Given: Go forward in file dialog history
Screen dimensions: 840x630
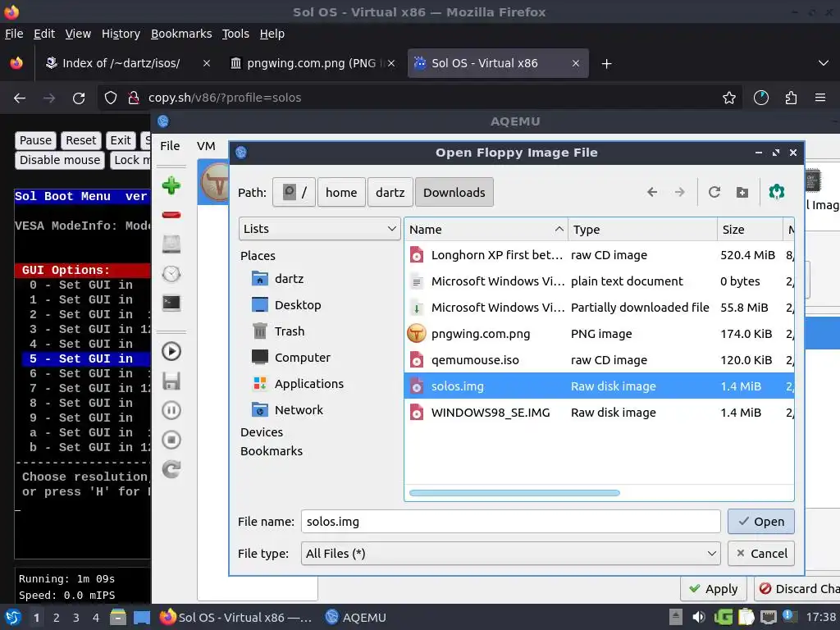Looking at the screenshot, I should coord(680,192).
